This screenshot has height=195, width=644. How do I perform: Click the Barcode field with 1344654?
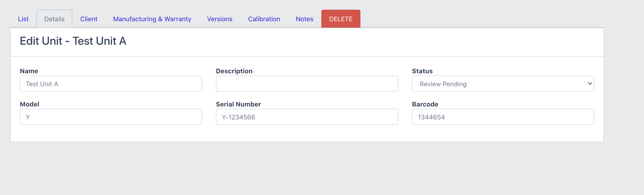[x=503, y=117]
